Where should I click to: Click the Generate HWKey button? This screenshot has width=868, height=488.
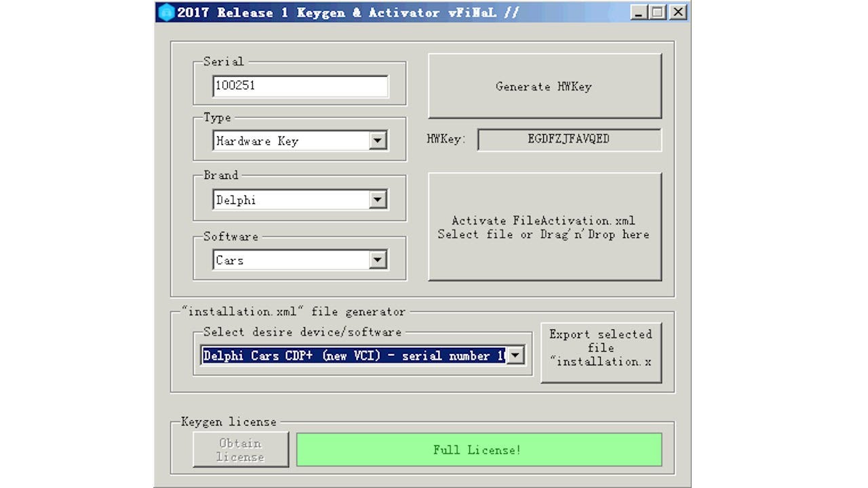545,86
